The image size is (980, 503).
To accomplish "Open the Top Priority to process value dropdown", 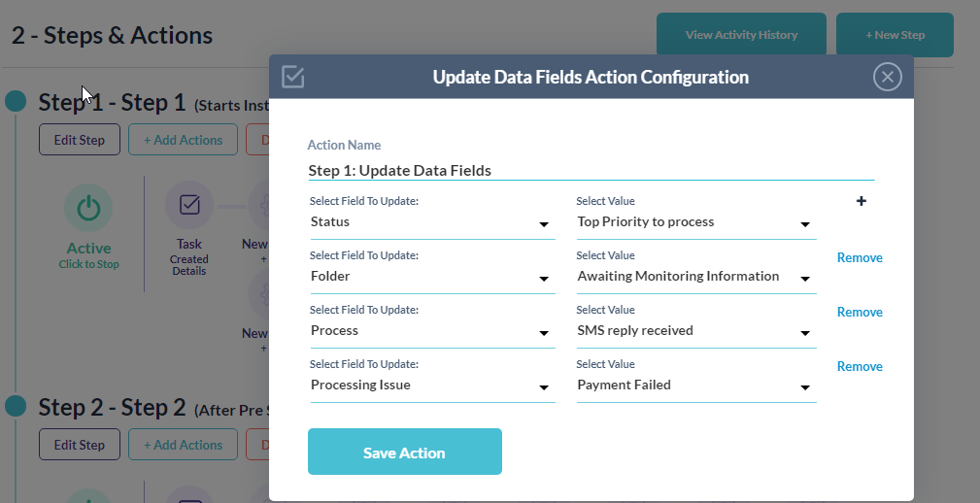I will [x=695, y=222].
